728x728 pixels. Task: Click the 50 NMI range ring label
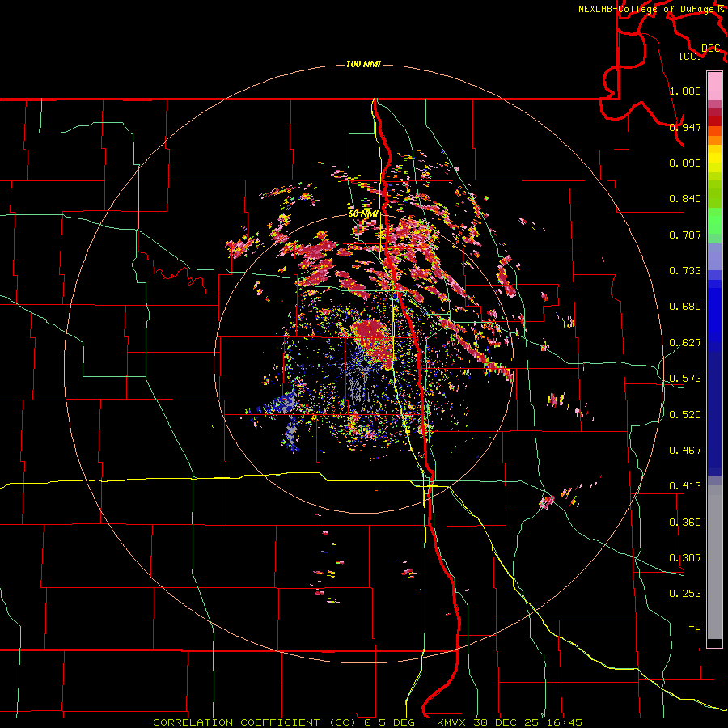363,214
